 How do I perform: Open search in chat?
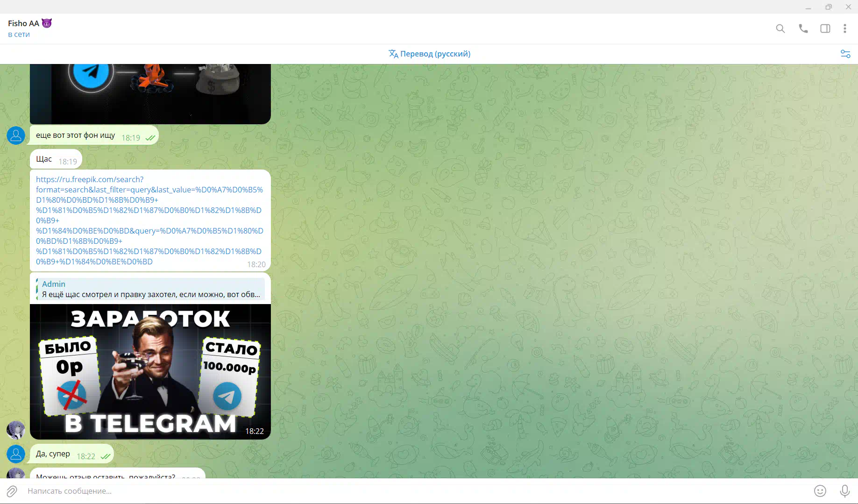780,28
